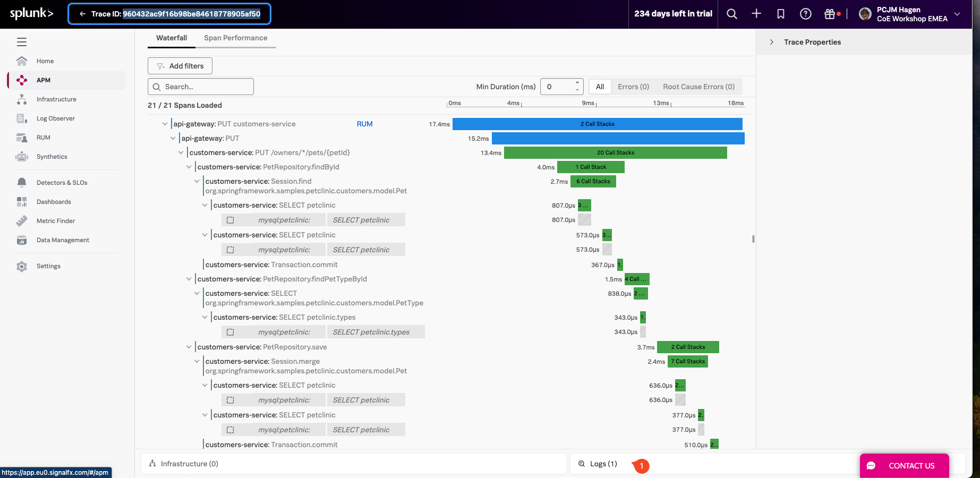Collapse the PetRepository.findById span
This screenshot has width=980, height=478.
(189, 167)
